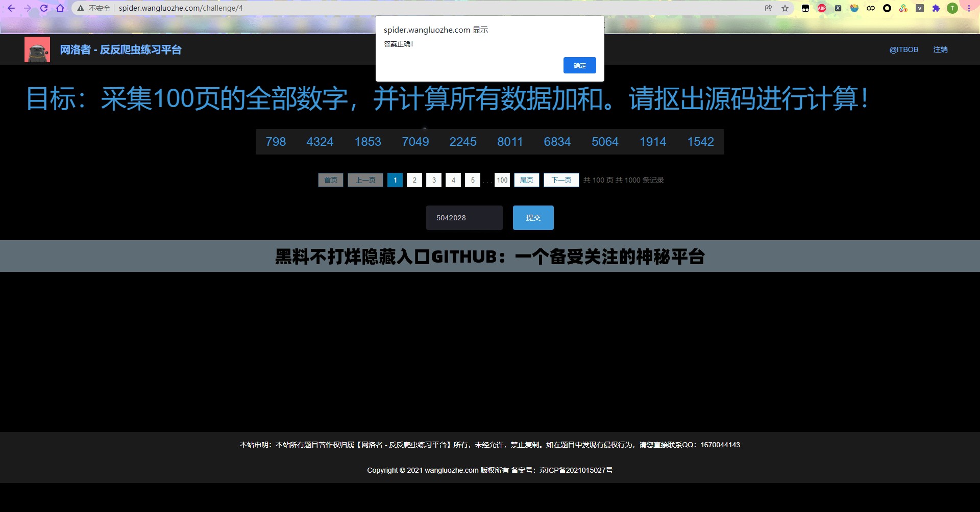
Task: Click the number 4324 in the data row
Action: click(x=320, y=142)
